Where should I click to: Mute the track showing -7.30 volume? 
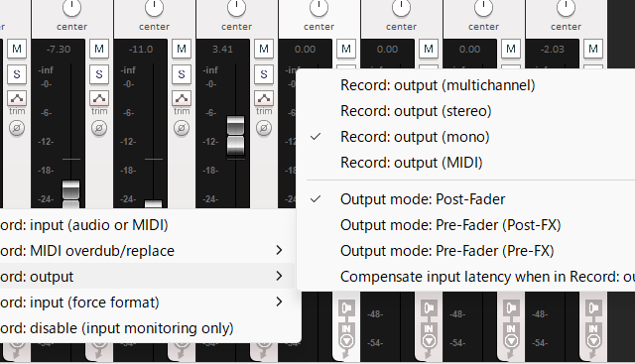99,49
